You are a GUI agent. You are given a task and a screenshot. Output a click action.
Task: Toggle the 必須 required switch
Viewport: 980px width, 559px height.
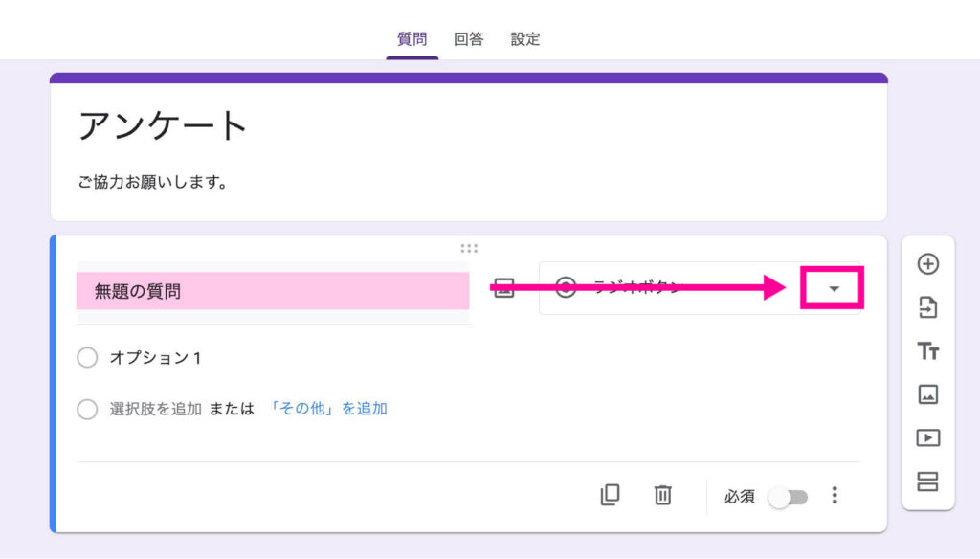pyautogui.click(x=789, y=497)
